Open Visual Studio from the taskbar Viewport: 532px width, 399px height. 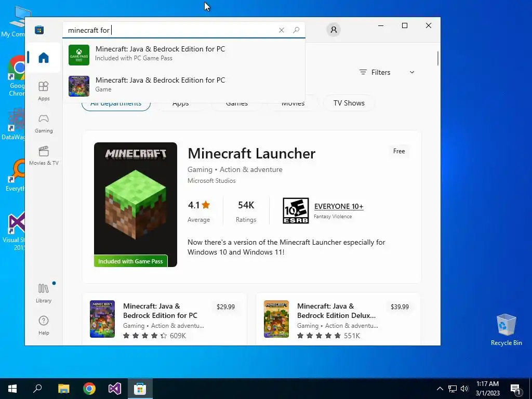click(115, 389)
